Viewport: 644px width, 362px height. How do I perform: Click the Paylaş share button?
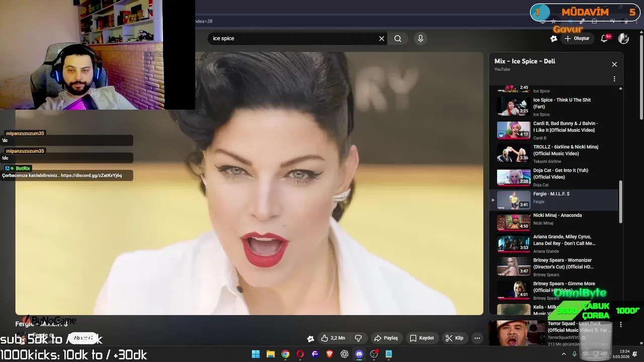(386, 338)
